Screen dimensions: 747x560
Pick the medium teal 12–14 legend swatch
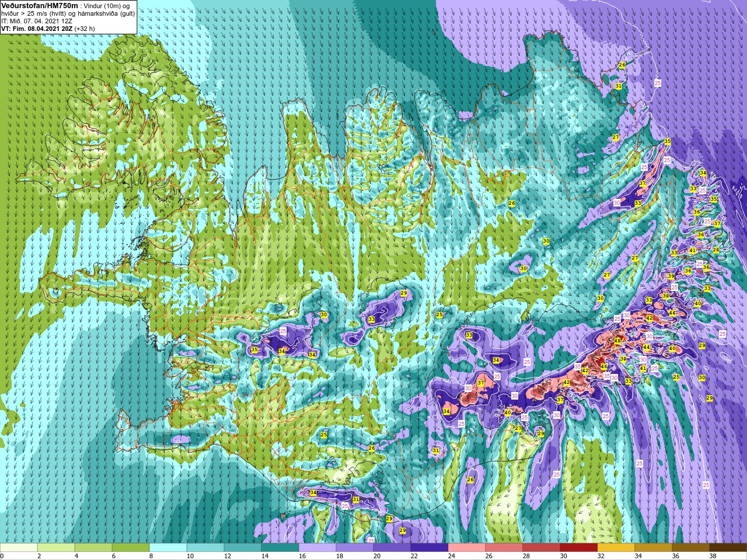243,548
